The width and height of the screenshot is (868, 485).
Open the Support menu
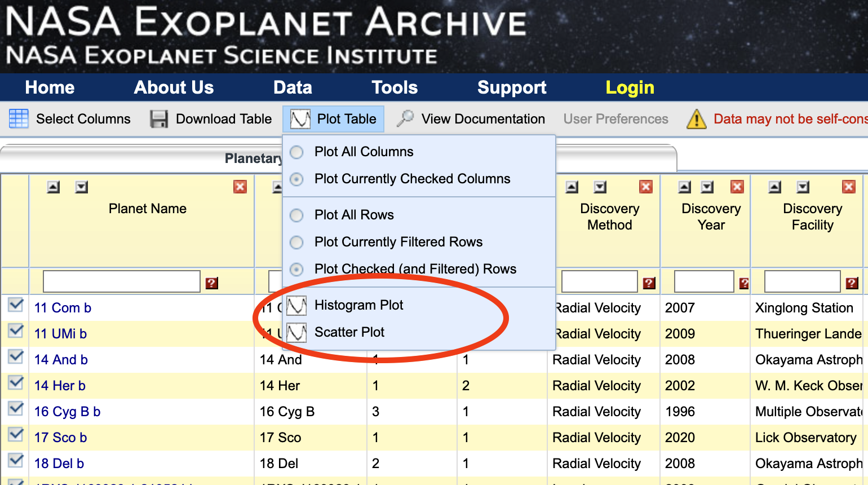click(x=512, y=88)
